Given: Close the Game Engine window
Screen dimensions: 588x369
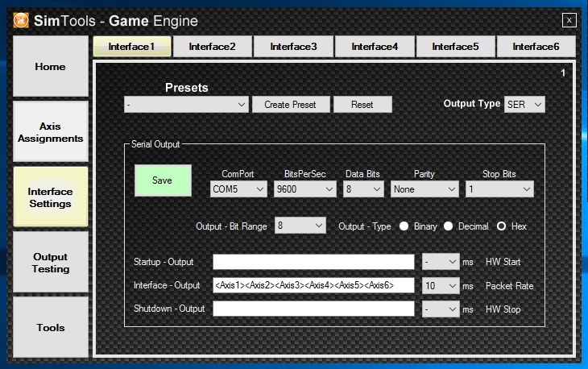Looking at the screenshot, I should tap(569, 20).
